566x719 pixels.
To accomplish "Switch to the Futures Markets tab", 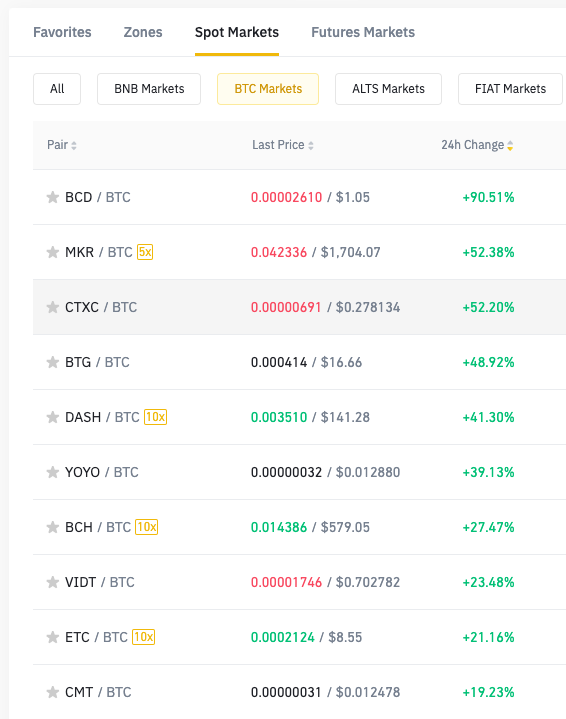I will [363, 32].
